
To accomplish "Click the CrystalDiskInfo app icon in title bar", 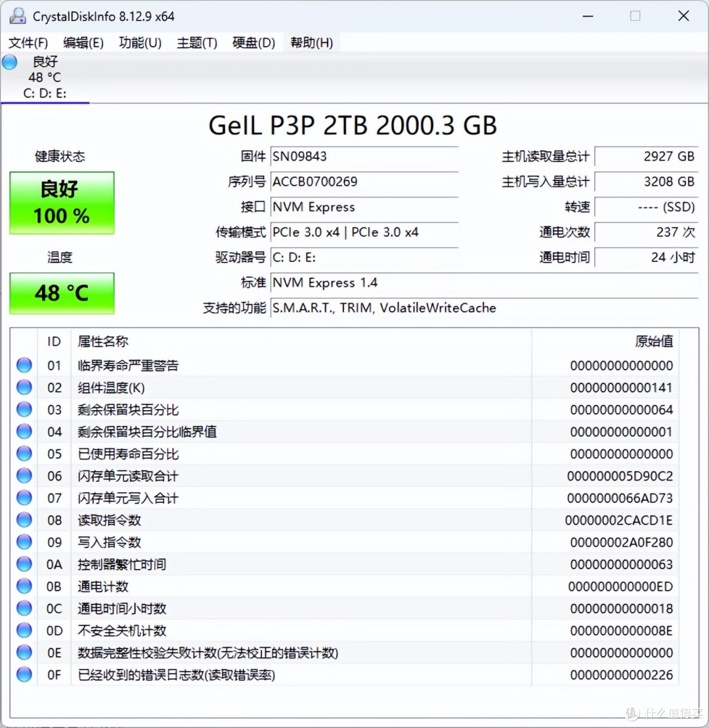I will pos(18,16).
